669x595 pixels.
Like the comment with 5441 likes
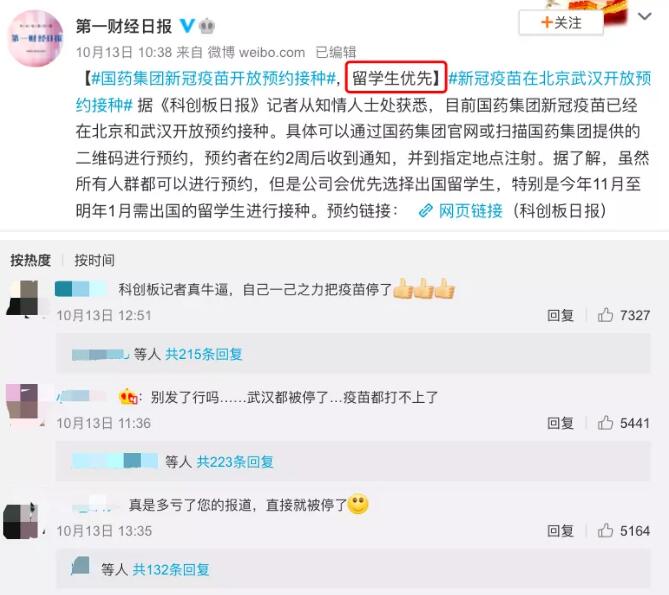605,423
